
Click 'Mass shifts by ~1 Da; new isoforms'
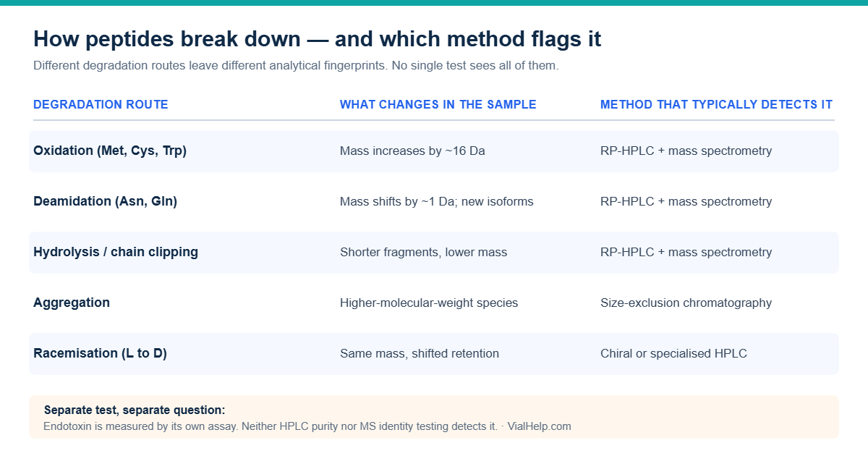437,202
